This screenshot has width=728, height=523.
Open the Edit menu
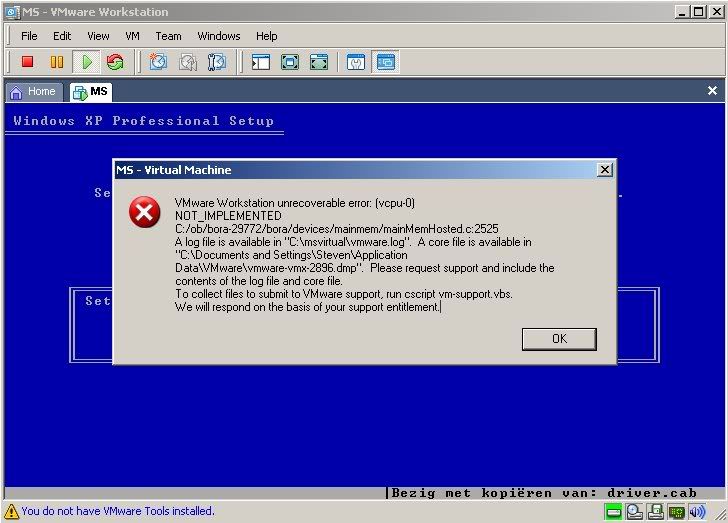pyautogui.click(x=62, y=36)
